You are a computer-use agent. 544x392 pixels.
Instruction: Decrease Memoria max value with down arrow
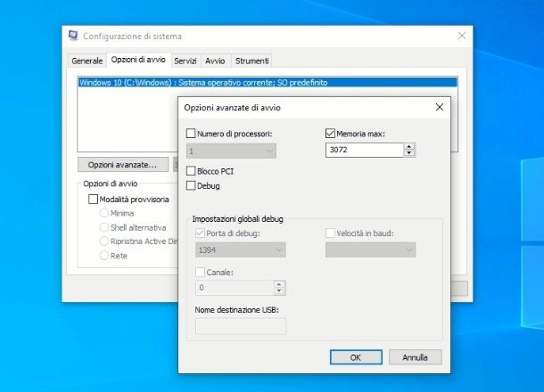coord(409,153)
